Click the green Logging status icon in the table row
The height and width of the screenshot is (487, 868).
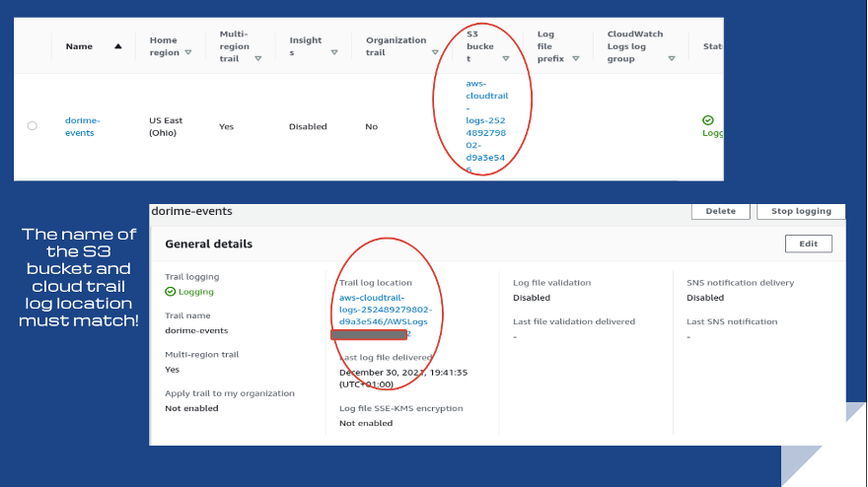(708, 120)
